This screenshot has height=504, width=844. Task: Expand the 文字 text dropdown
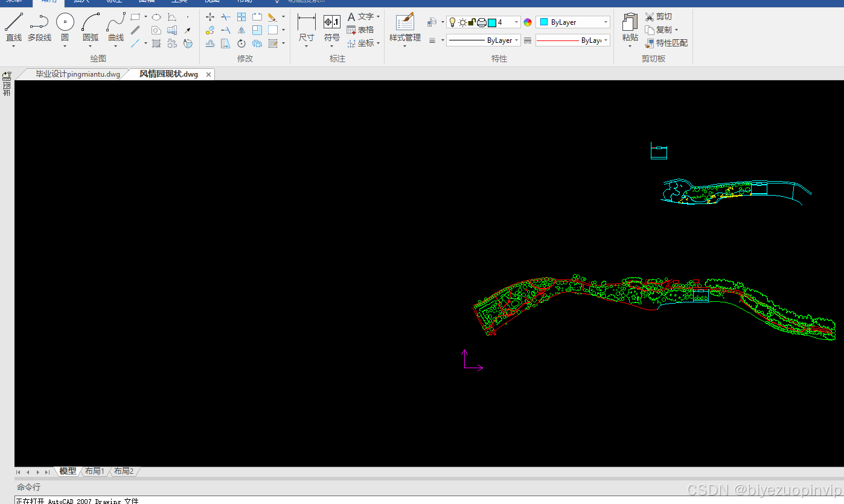click(378, 17)
